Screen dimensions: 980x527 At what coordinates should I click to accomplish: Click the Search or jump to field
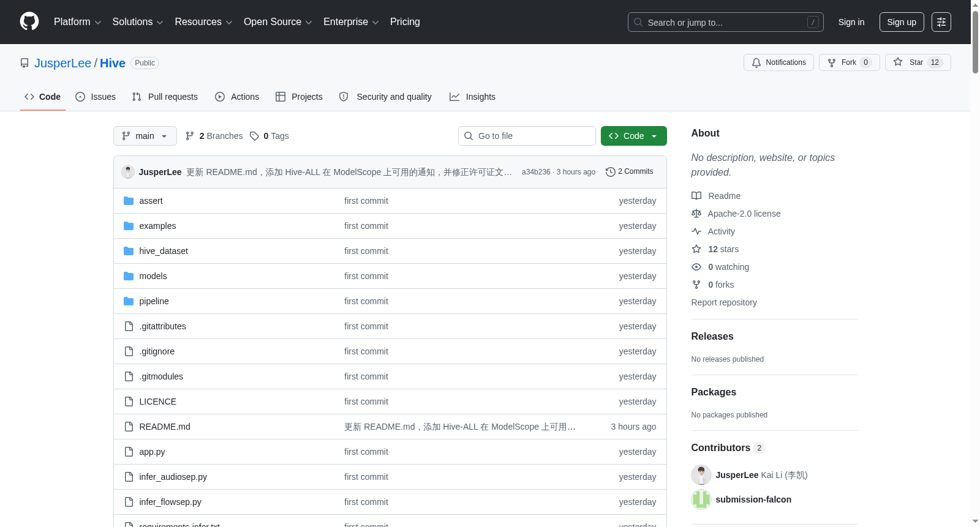click(726, 22)
